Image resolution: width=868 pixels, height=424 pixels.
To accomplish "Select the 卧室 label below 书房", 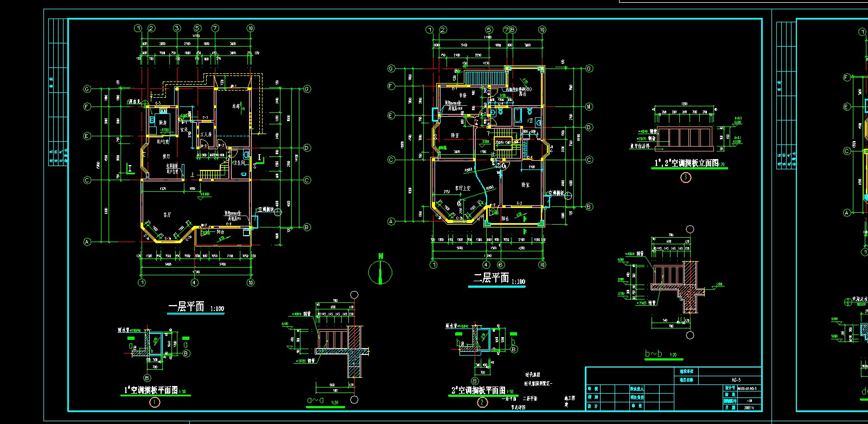I will pos(455,136).
